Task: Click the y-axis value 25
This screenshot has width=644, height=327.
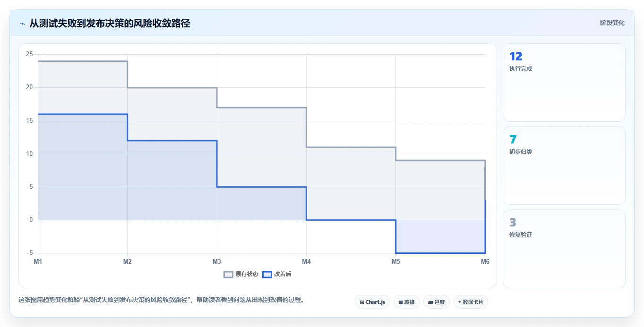Action: (29, 54)
